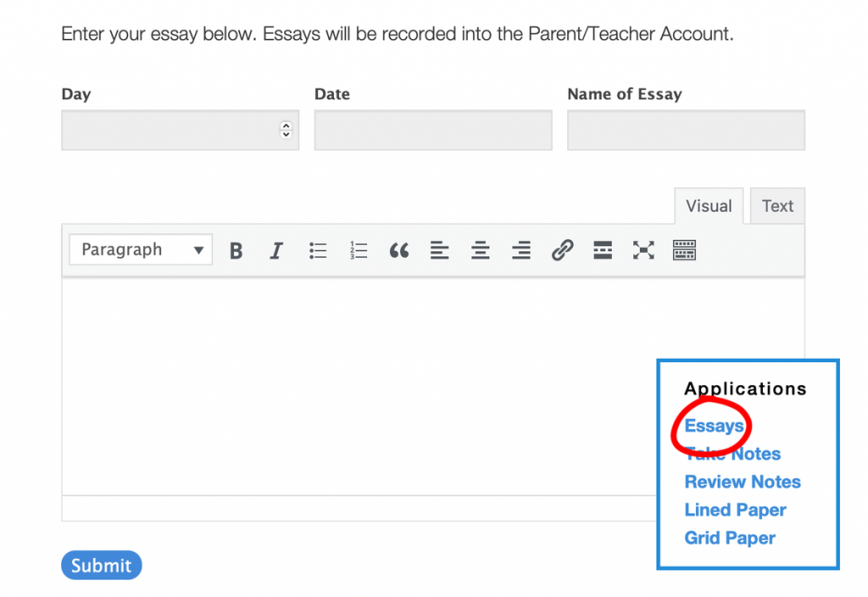Image resolution: width=868 pixels, height=597 pixels.
Task: Switch to the Text editor tab
Action: point(777,206)
